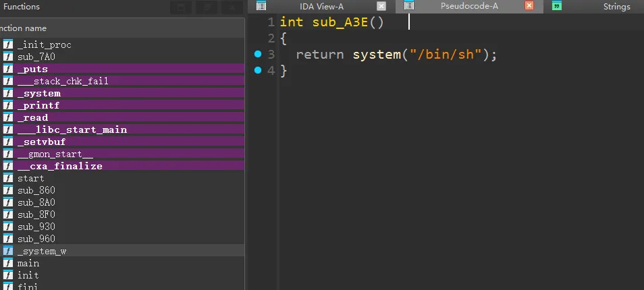Click the IDA View-A tab icon
Viewport: 644px width, 290px height.
point(261,6)
